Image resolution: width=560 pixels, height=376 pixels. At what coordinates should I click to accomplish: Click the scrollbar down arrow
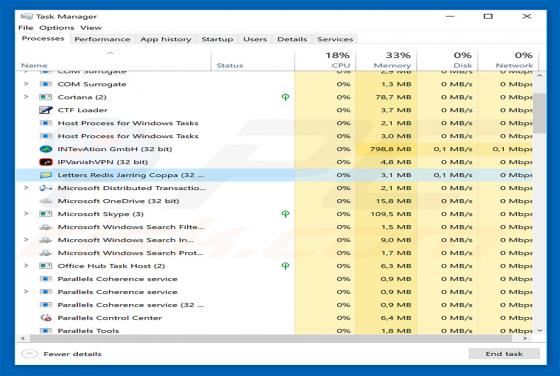(540, 331)
